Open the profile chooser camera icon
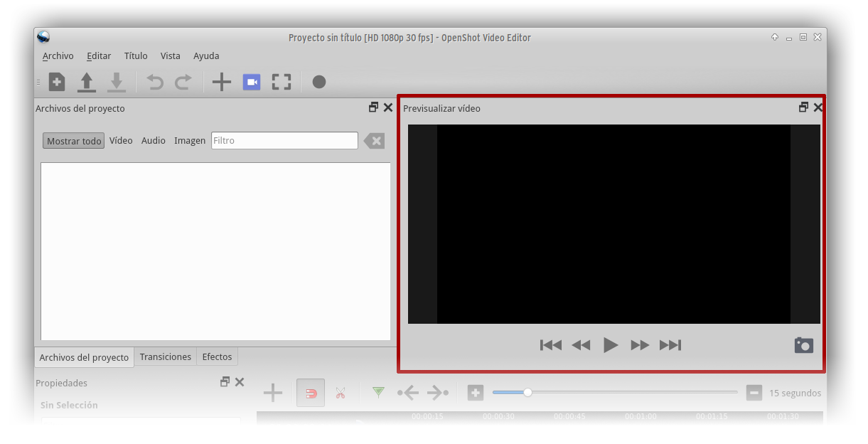 click(252, 82)
